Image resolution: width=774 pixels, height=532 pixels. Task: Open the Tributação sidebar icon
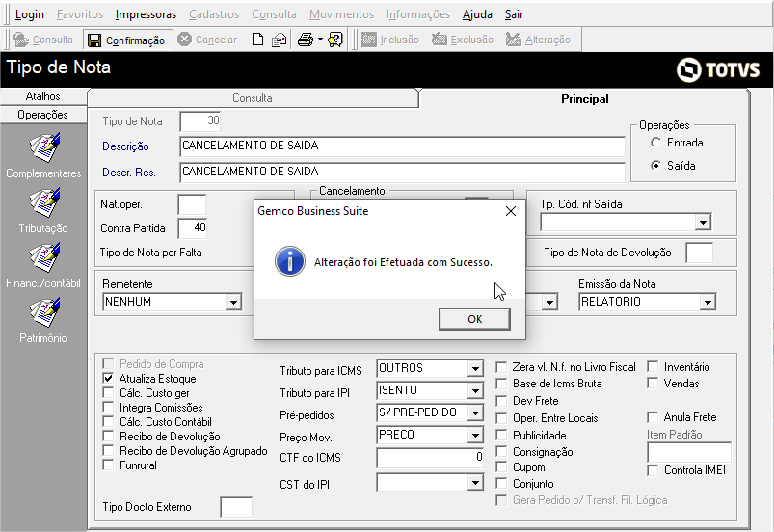point(44,202)
